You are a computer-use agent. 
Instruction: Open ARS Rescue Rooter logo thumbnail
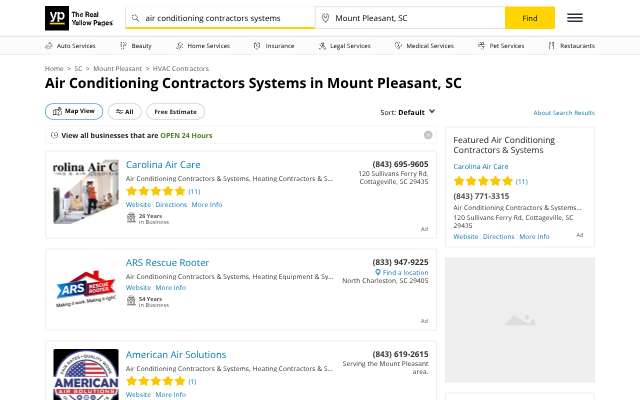pyautogui.click(x=86, y=289)
